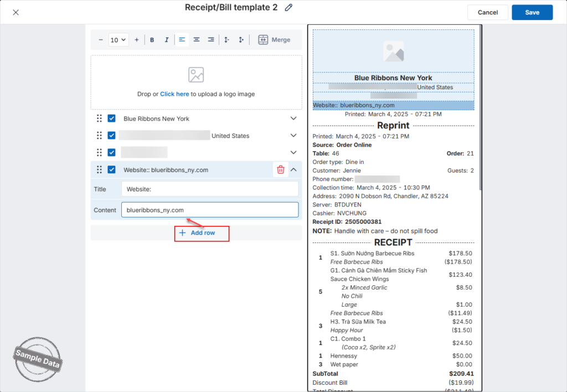The height and width of the screenshot is (392, 567).
Task: Focus the Content input field
Action: 210,210
